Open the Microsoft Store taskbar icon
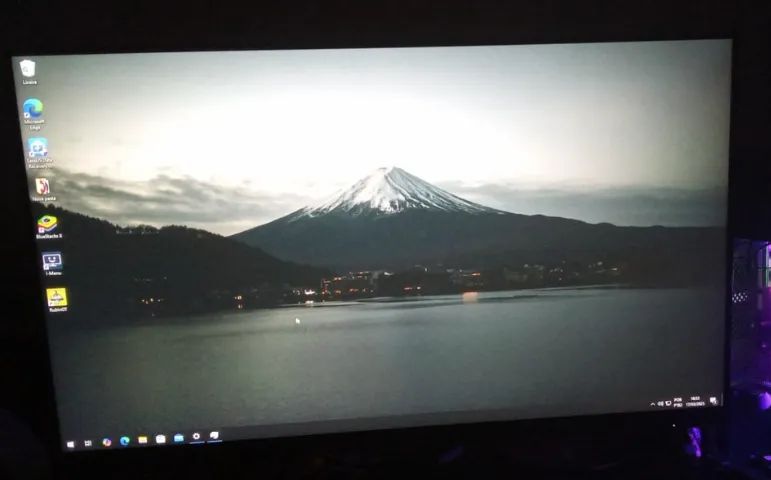Viewport: 771px width, 480px height. click(x=160, y=439)
